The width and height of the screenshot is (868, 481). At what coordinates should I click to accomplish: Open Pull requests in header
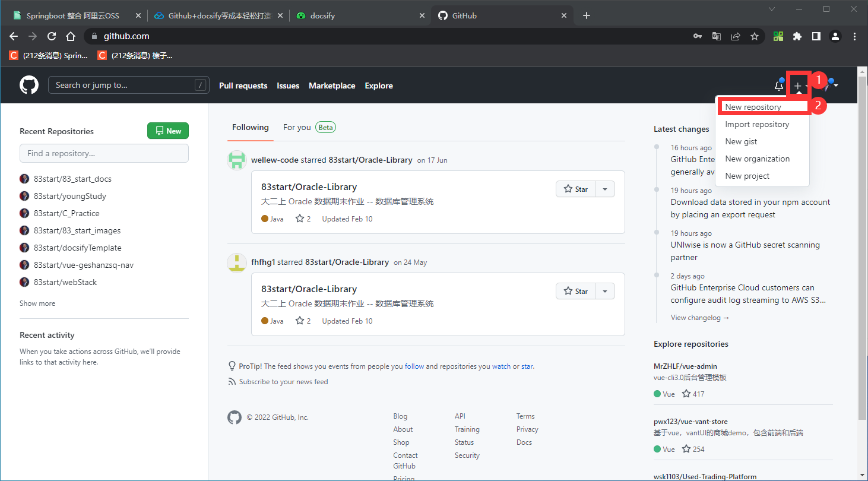tap(243, 86)
